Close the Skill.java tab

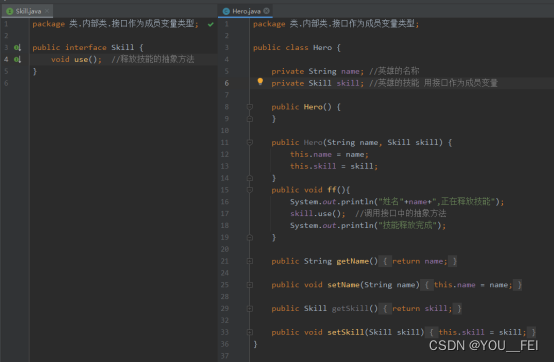click(47, 11)
